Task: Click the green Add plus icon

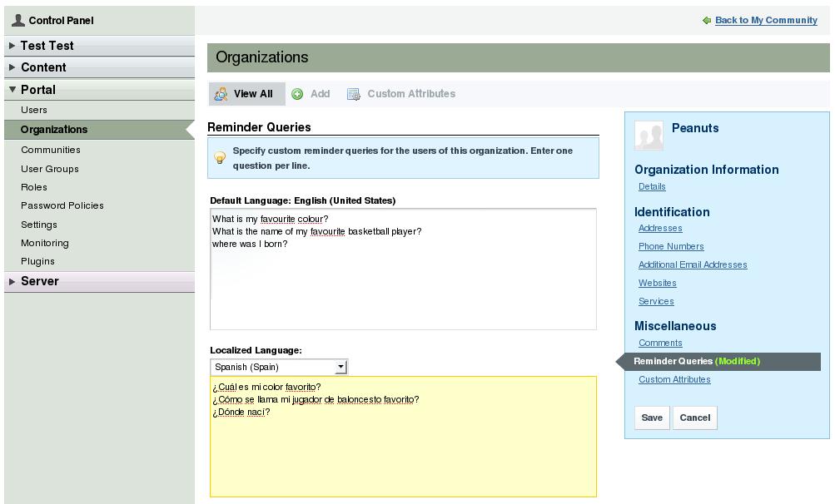Action: 297,94
